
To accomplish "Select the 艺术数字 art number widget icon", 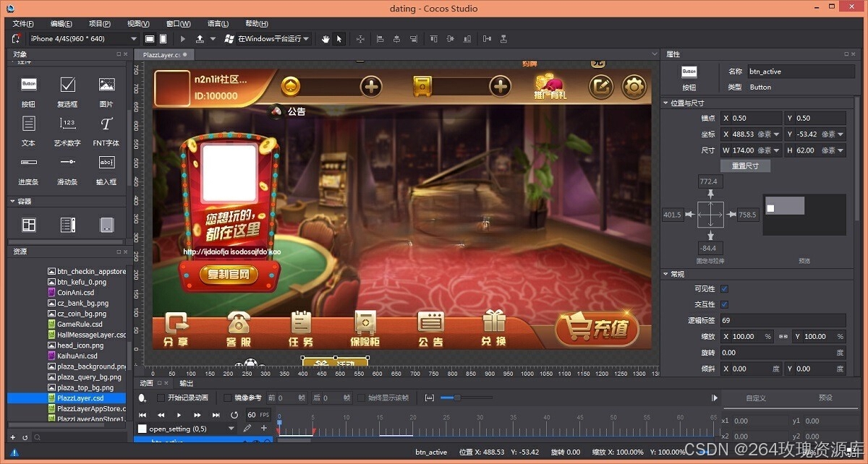I will pos(67,124).
